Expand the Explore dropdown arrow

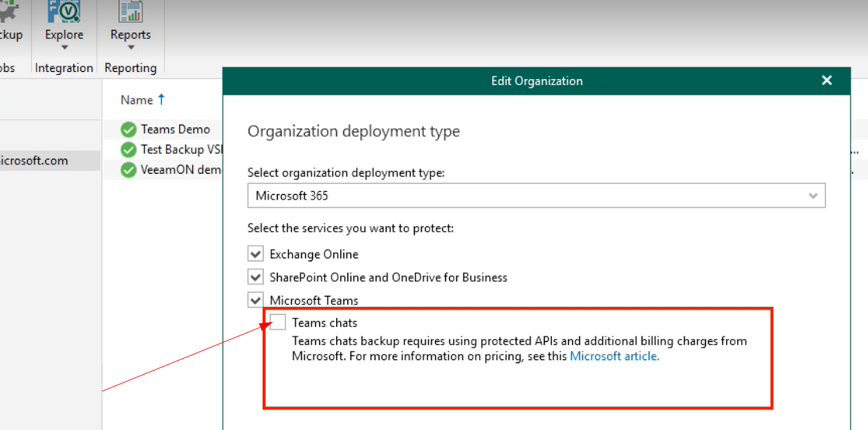tap(64, 48)
